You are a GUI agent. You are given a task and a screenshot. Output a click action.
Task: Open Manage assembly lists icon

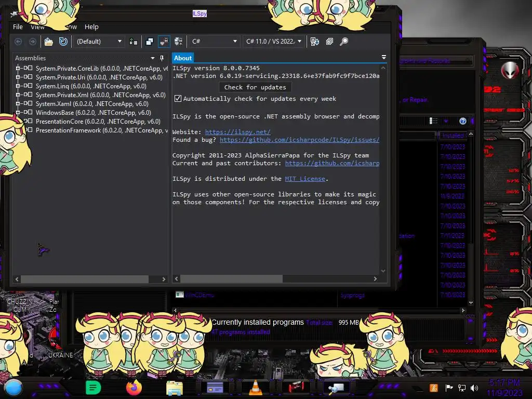(x=134, y=42)
